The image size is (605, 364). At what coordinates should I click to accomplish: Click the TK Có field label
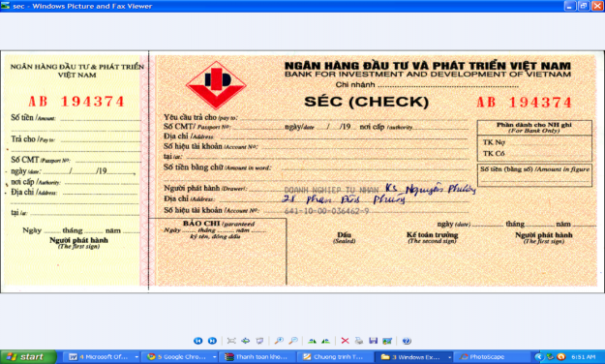point(494,154)
